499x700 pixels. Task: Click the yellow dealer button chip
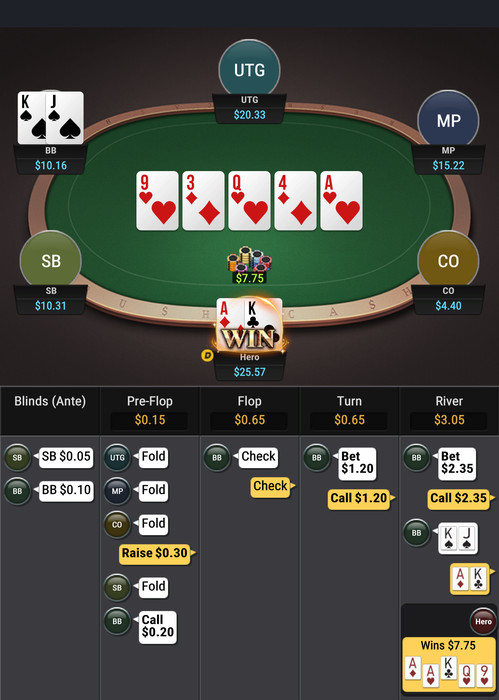(207, 355)
